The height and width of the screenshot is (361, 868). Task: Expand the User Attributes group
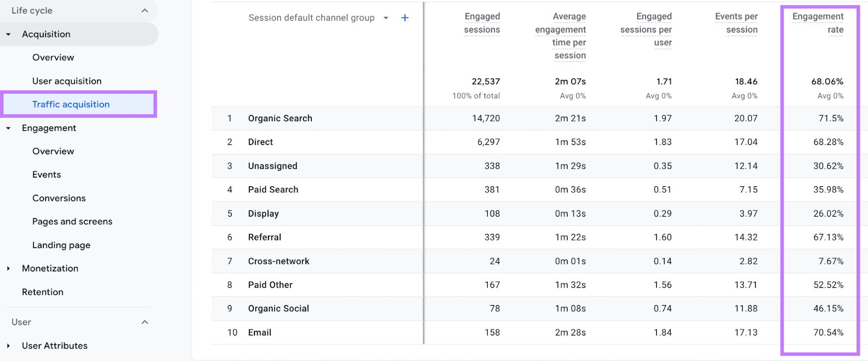click(x=9, y=346)
